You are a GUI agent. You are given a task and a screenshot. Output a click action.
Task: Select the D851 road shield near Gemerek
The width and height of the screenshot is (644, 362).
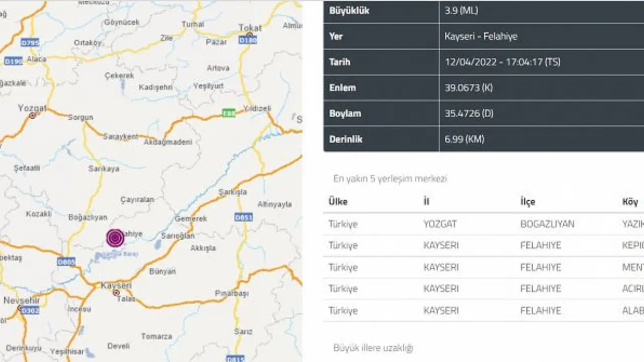pos(244,217)
